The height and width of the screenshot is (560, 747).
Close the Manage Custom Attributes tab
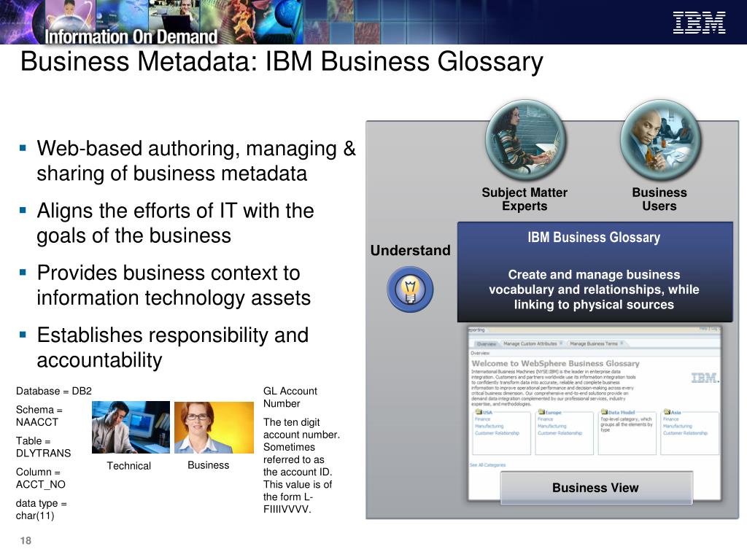(x=561, y=343)
